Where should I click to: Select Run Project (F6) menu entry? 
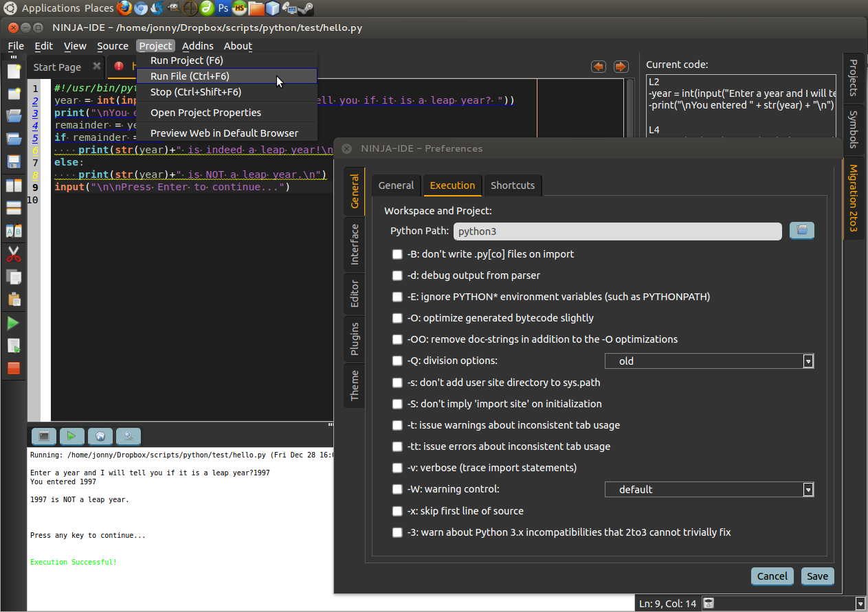[x=227, y=60]
